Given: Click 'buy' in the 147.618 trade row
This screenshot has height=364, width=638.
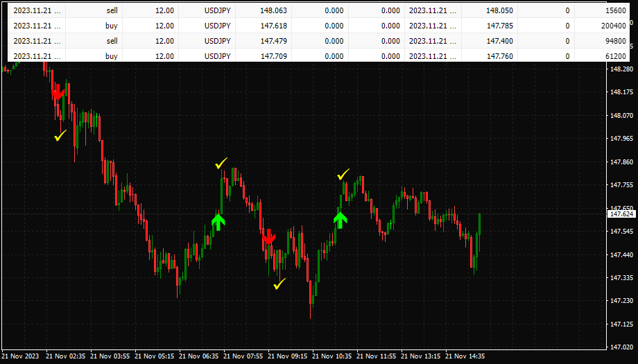Looking at the screenshot, I should point(111,26).
